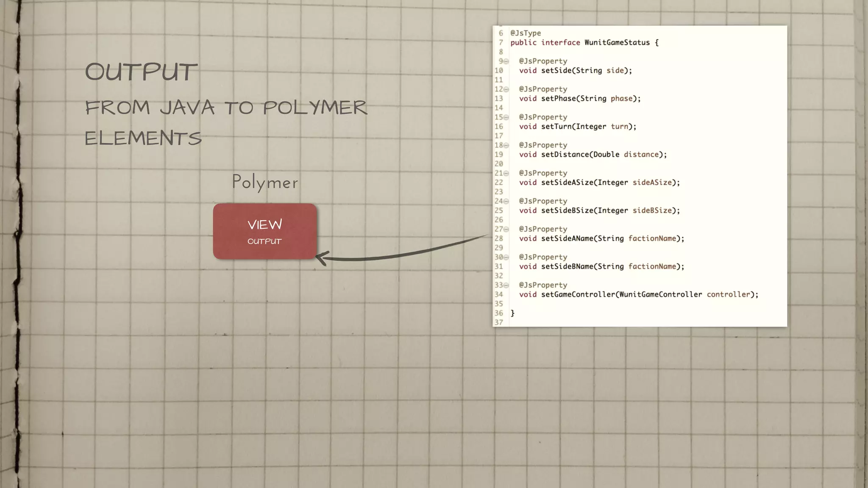The image size is (868, 488).
Task: Collapse the fold marker at line 21
Action: coord(506,173)
